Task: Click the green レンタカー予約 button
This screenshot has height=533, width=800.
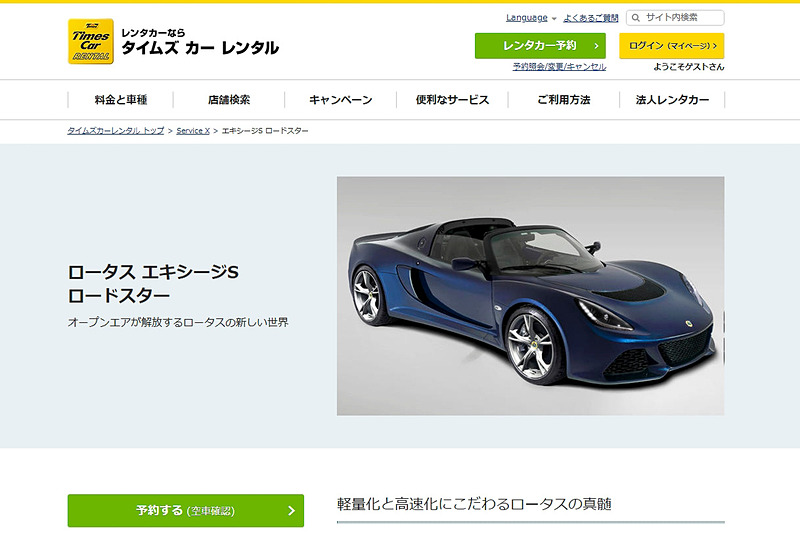Action: pyautogui.click(x=540, y=46)
